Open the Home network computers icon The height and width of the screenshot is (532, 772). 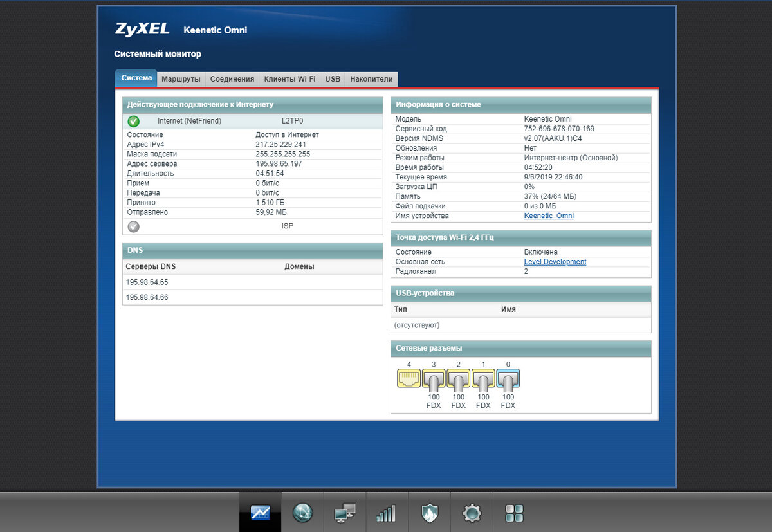coord(345,513)
